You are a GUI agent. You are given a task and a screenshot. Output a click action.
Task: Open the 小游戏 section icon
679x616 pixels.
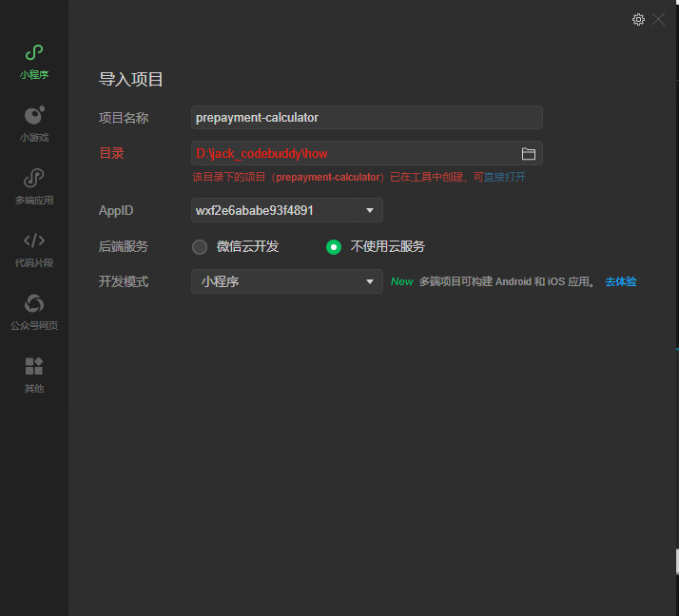[x=34, y=115]
